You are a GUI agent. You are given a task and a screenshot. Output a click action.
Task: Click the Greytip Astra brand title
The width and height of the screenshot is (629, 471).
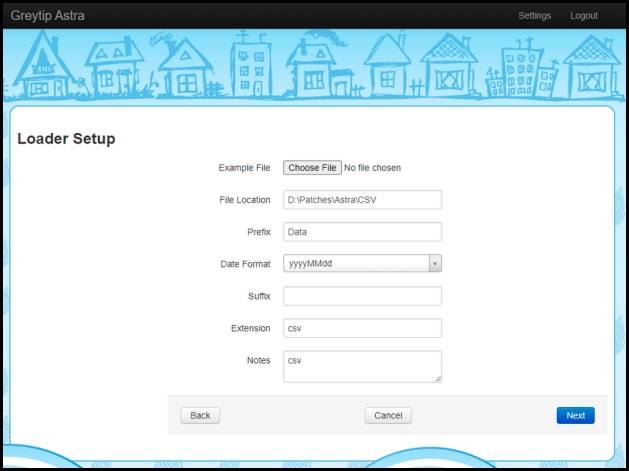47,16
